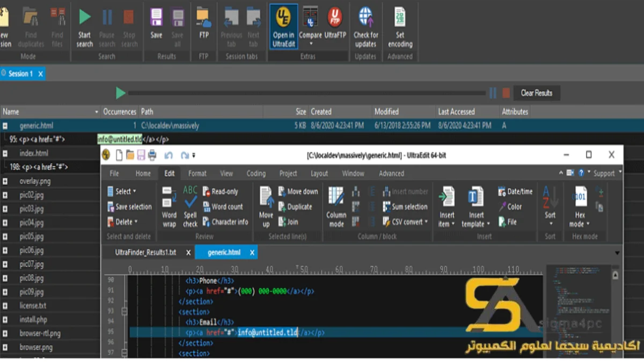Image resolution: width=644 pixels, height=362 pixels.
Task: Click the Color insert option
Action: tap(510, 206)
